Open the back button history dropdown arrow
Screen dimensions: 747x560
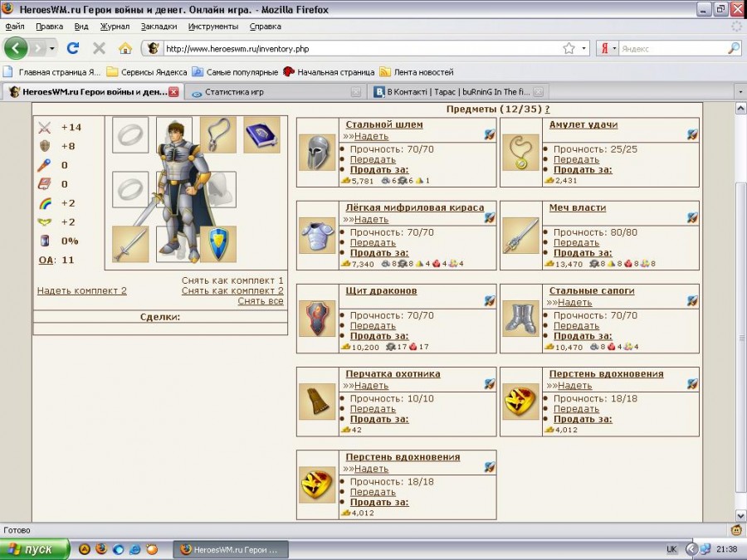(x=52, y=49)
